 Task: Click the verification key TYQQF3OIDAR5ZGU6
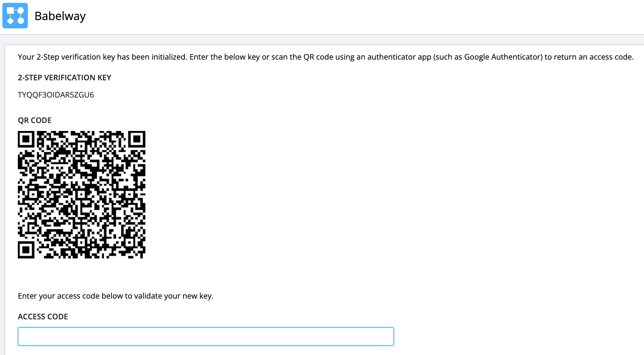point(56,95)
